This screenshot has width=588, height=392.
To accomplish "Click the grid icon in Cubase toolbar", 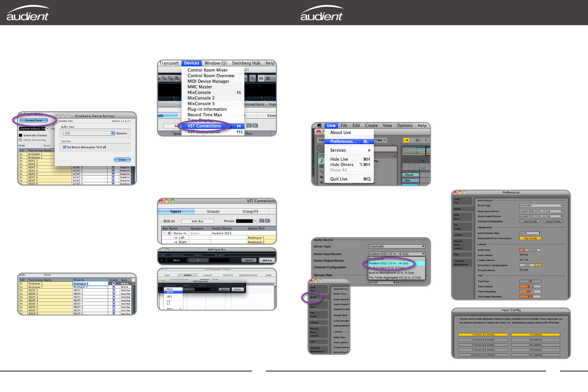I will [x=268, y=78].
